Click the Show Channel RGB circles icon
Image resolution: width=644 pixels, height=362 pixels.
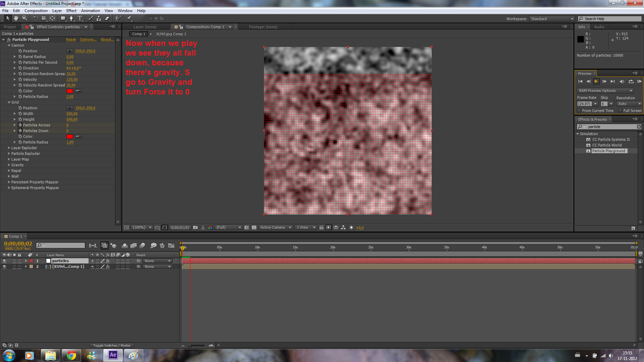tap(210, 227)
